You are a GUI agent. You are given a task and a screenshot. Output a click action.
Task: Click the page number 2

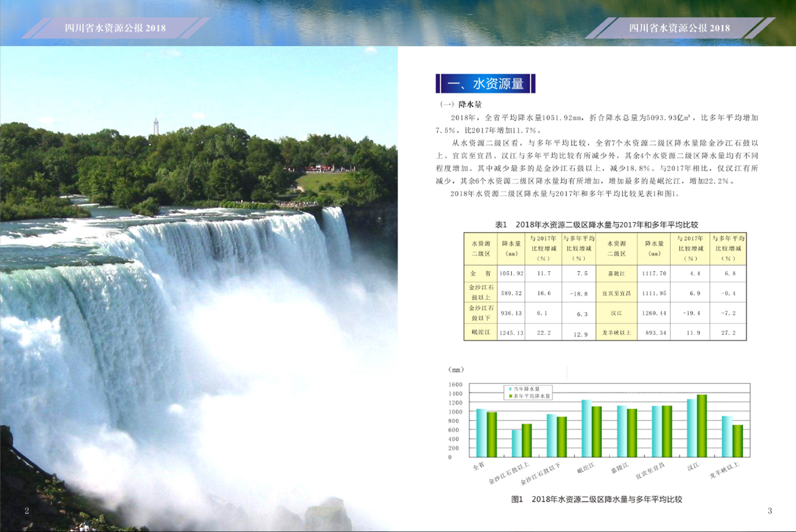pos(26,511)
